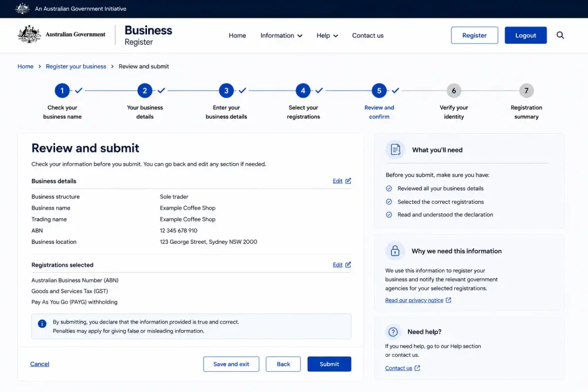
Task: Click the ABN value 12 345 678 910
Action: click(x=179, y=231)
